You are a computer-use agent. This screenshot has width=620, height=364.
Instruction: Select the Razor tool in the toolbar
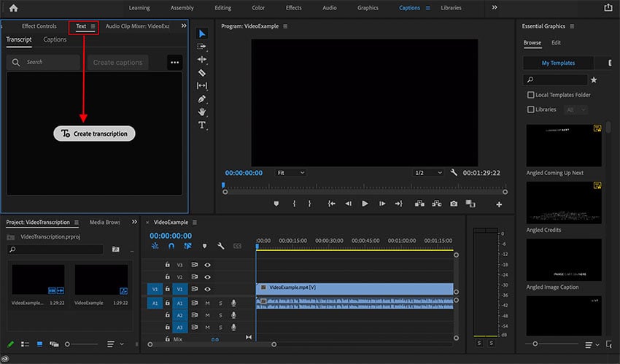(202, 72)
